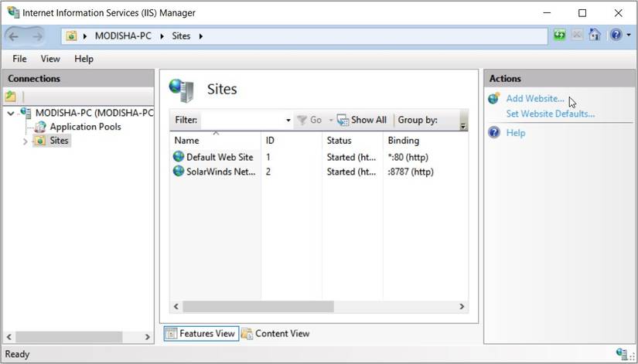Viewport: 638px width, 364px height.
Task: Click the Content View icon at the bottom
Action: (x=247, y=334)
